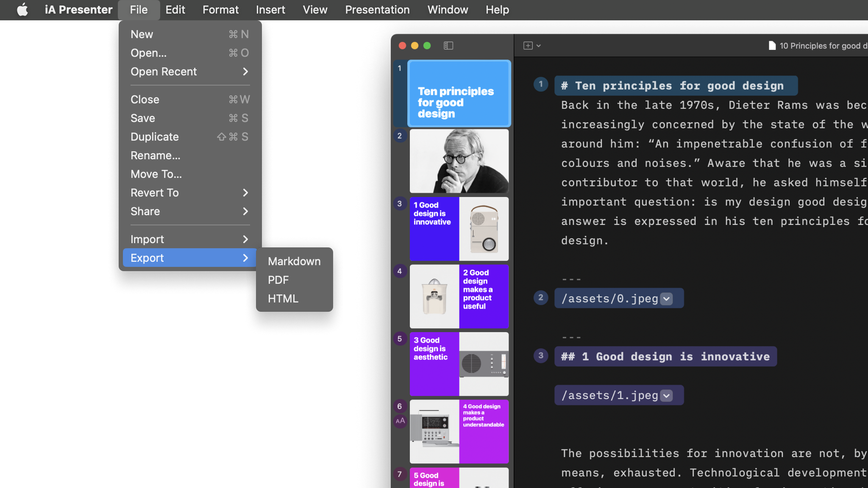868x488 pixels.
Task: Open the Share submenu
Action: (x=190, y=211)
